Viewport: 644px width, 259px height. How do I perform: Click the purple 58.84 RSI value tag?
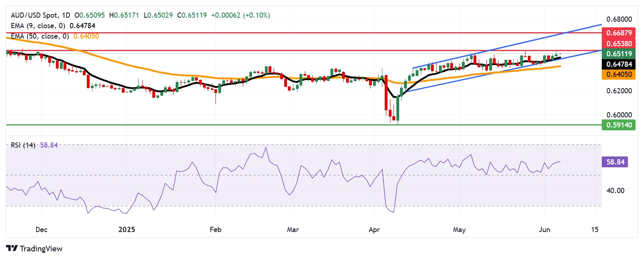pos(615,162)
